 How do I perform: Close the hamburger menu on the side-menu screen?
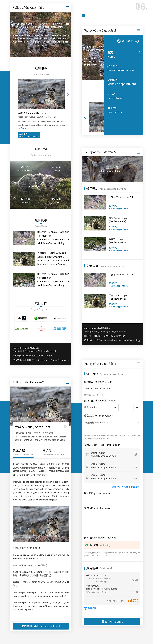138,31
